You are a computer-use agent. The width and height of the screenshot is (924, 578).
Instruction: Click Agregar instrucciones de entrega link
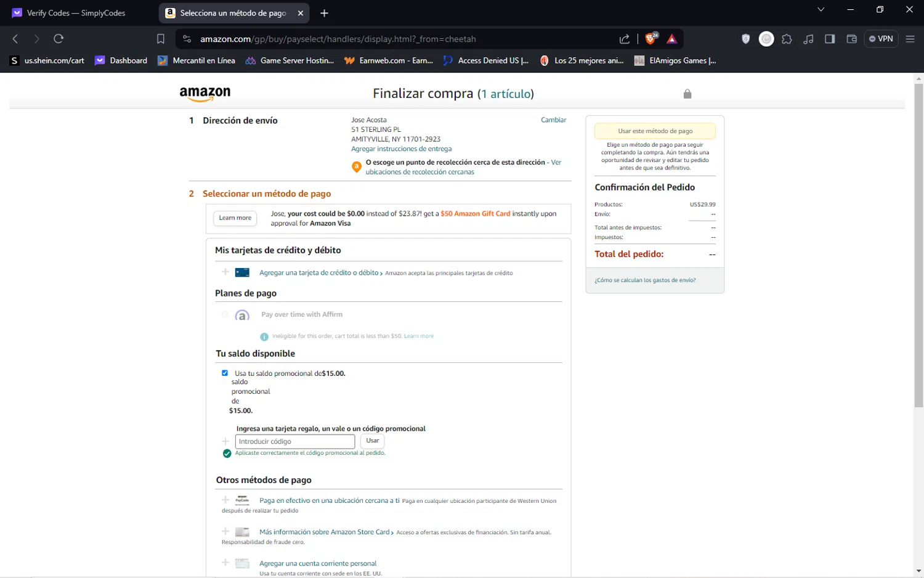[401, 149]
